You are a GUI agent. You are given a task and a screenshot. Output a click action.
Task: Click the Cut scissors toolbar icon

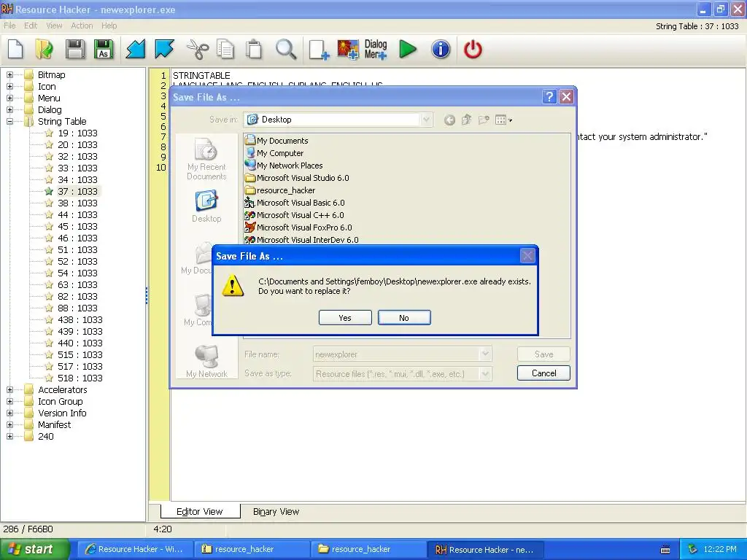point(197,50)
